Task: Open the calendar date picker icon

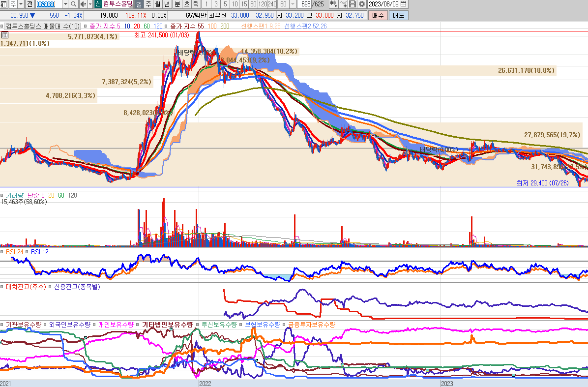Action: [404, 4]
